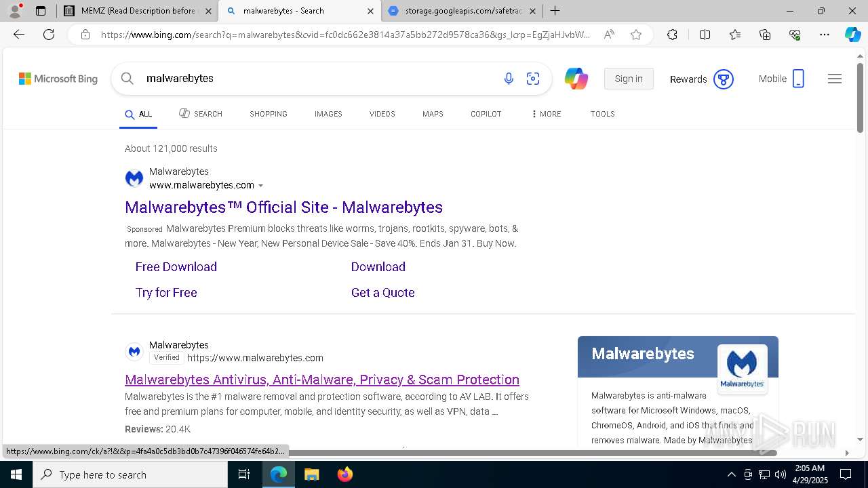
Task: Select the COPILOT tab
Action: click(486, 114)
